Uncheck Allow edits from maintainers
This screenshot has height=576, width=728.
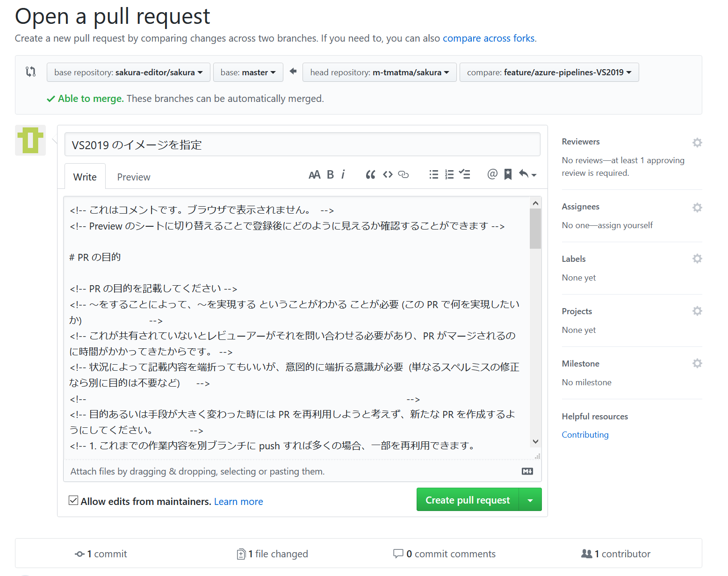[x=73, y=500]
